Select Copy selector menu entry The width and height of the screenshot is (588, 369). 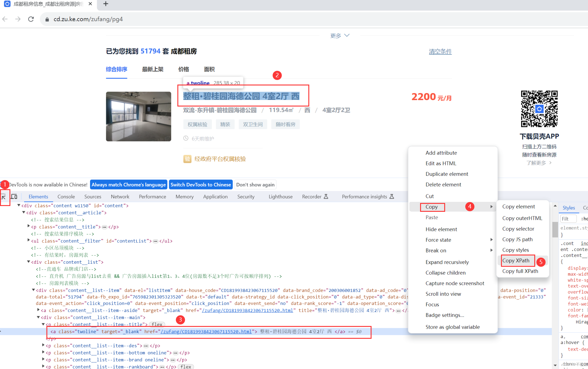[x=518, y=229]
